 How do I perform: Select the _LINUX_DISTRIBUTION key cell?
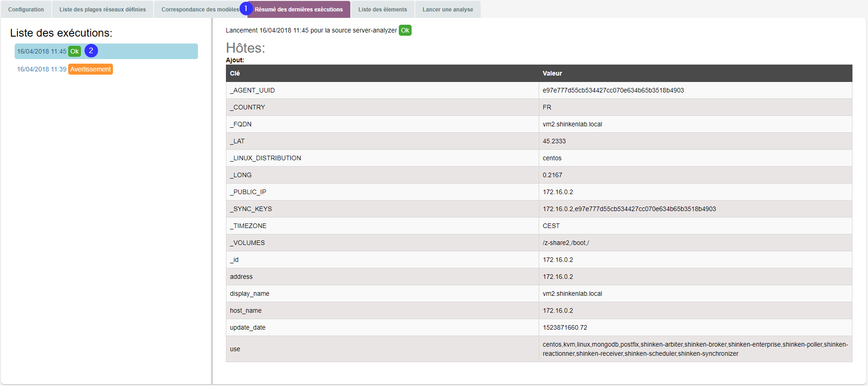[382, 158]
